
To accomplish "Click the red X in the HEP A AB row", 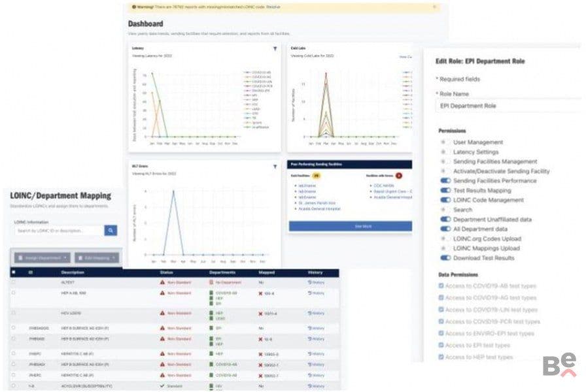I will click(x=260, y=293).
